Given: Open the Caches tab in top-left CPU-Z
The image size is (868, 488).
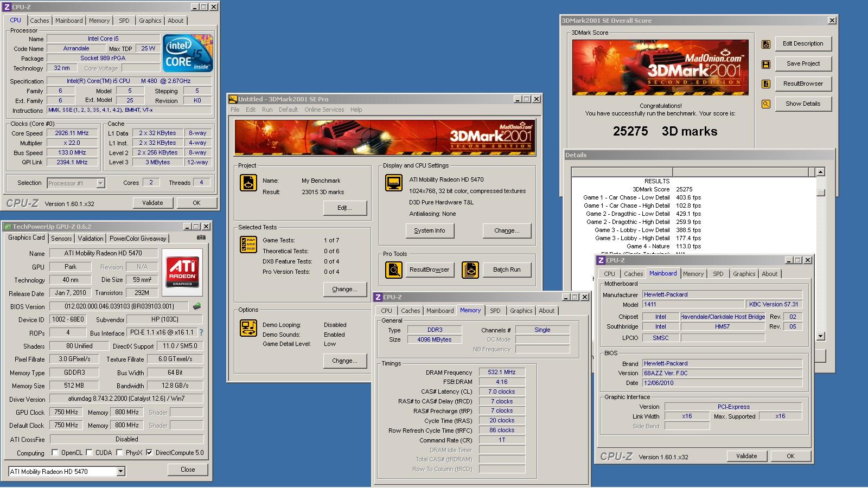Looking at the screenshot, I should coord(40,21).
